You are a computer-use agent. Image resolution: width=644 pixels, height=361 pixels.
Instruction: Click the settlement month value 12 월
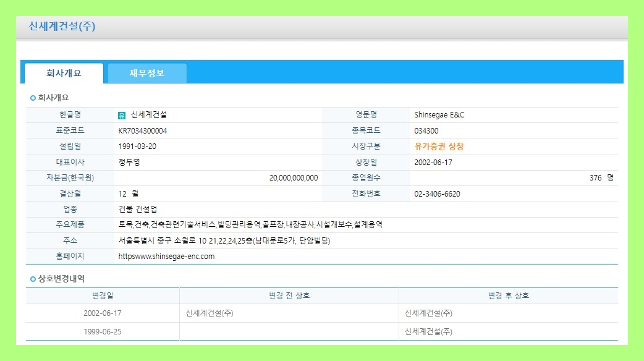(129, 194)
